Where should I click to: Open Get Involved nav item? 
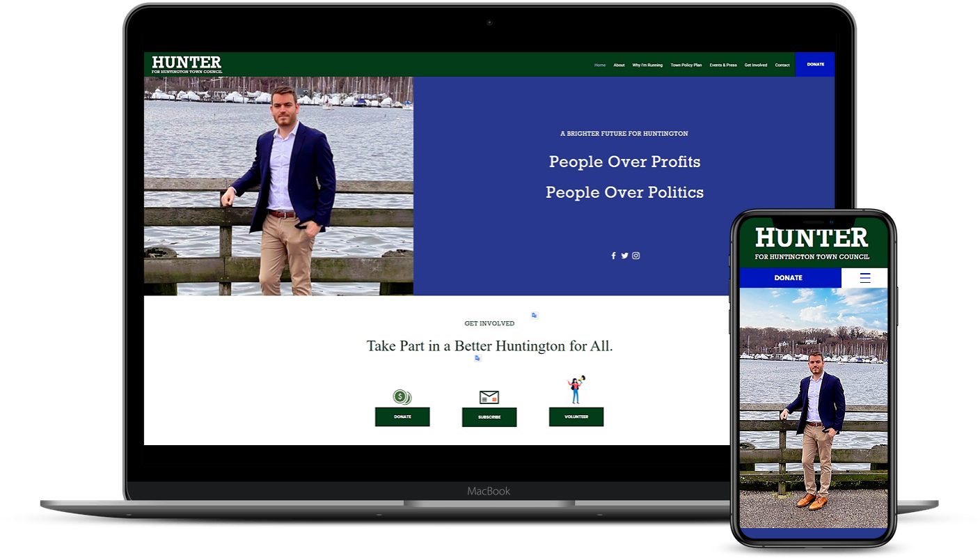coord(756,65)
